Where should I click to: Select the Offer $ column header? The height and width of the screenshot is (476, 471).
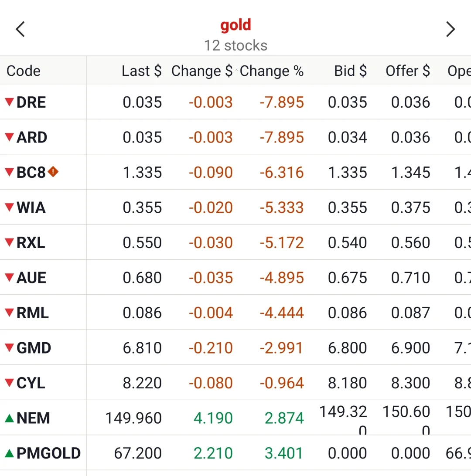coord(408,71)
